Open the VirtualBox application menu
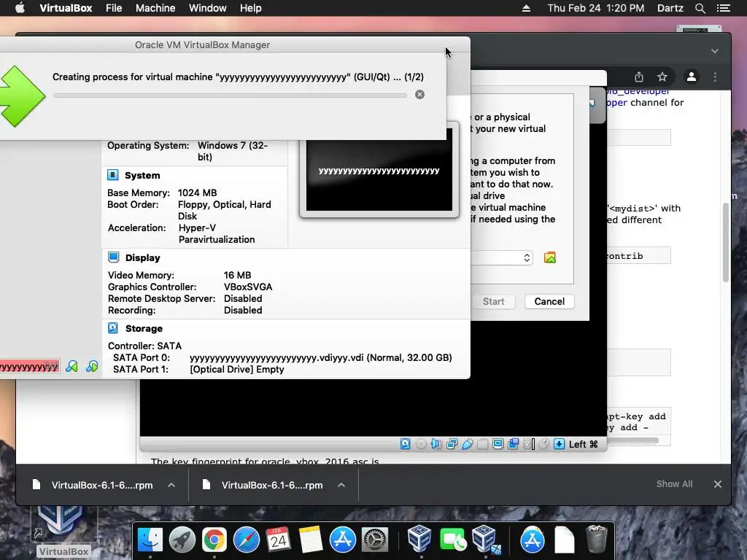The image size is (747, 560). pos(66,8)
